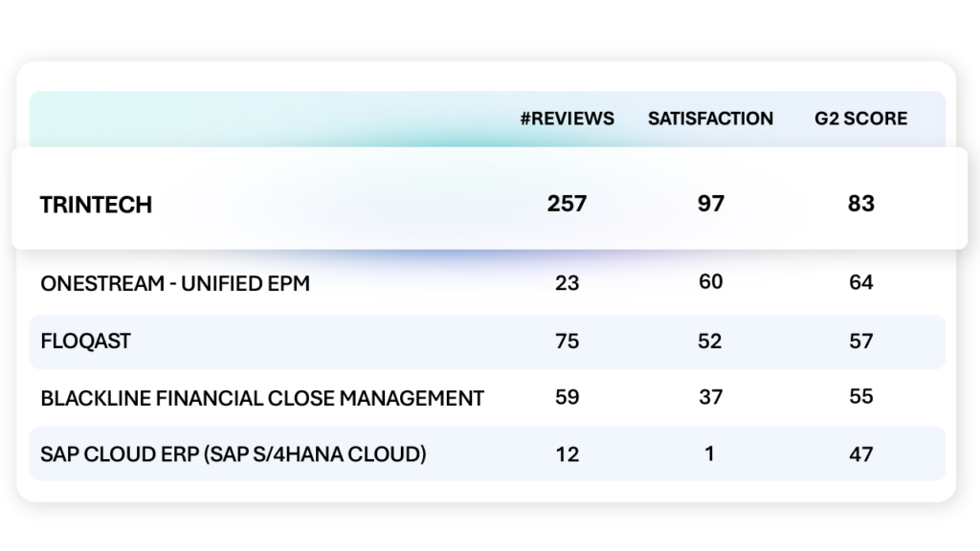The height and width of the screenshot is (551, 980).
Task: Click FloQast's satisfaction value 52
Action: tap(709, 342)
